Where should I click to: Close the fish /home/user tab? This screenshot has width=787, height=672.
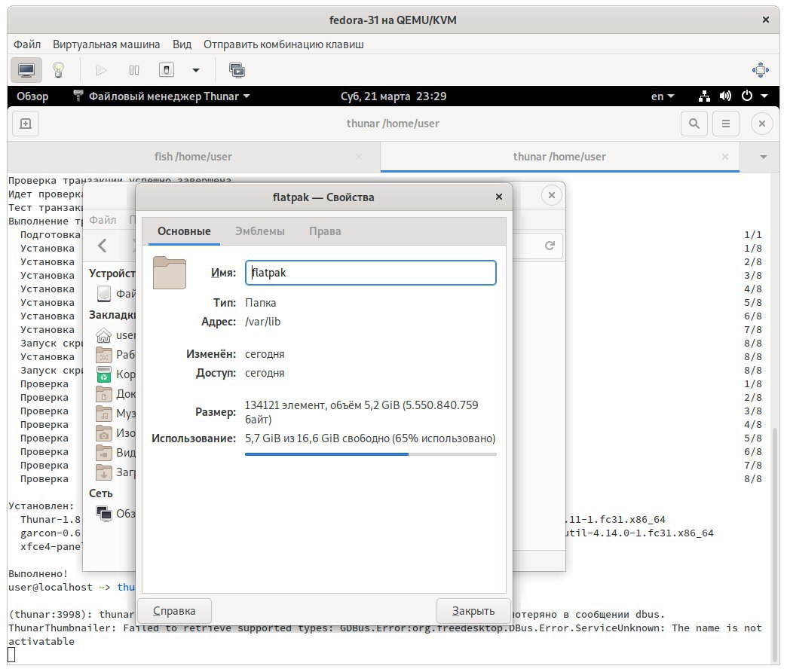(359, 157)
